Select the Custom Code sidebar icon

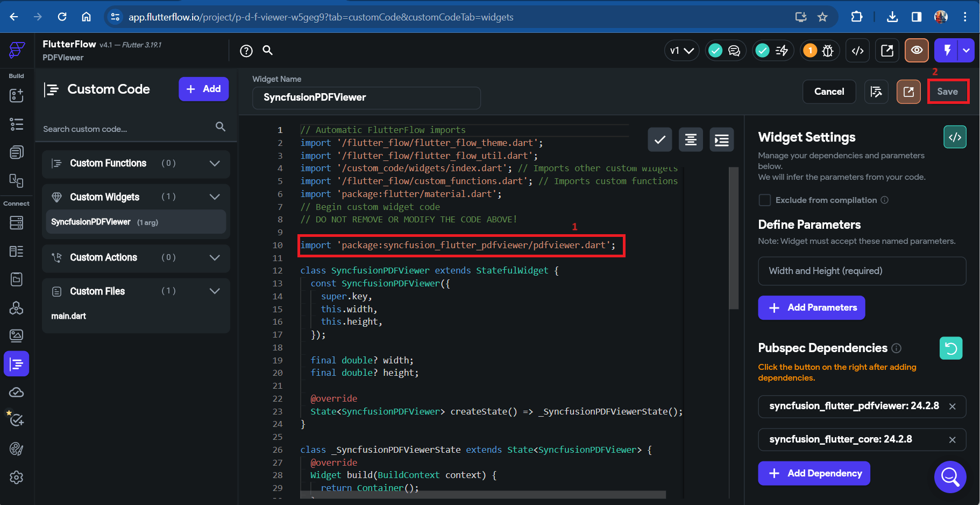[x=17, y=364]
